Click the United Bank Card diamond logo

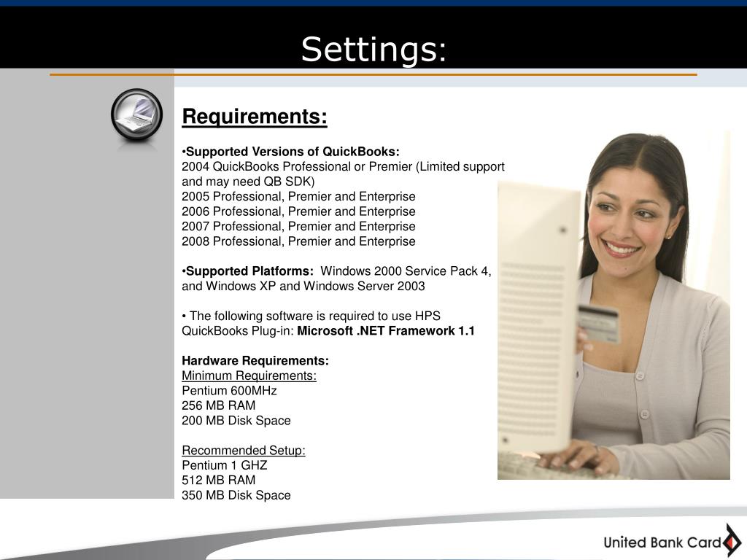[x=732, y=542]
